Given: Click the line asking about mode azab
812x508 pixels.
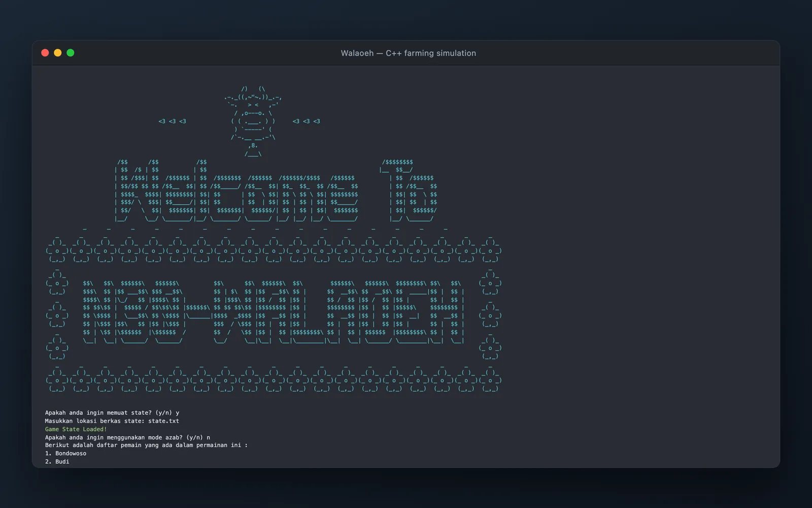Looking at the screenshot, I should pyautogui.click(x=127, y=437).
